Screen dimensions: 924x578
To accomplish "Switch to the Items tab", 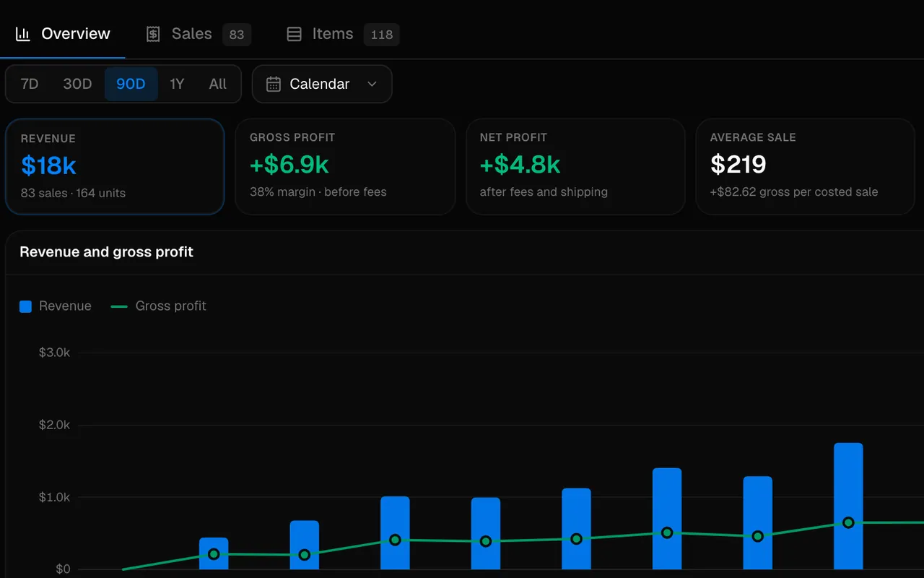I will 343,34.
